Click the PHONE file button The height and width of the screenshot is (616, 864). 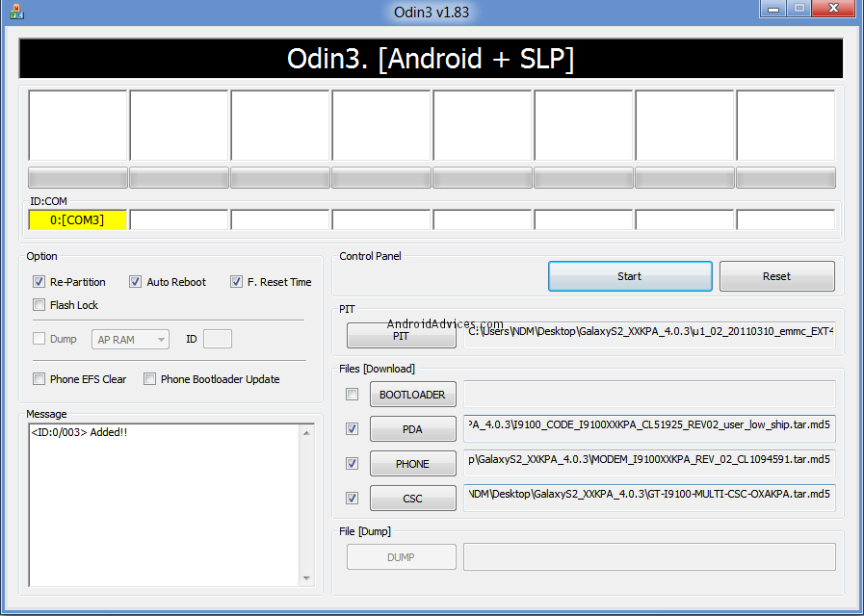(x=412, y=464)
